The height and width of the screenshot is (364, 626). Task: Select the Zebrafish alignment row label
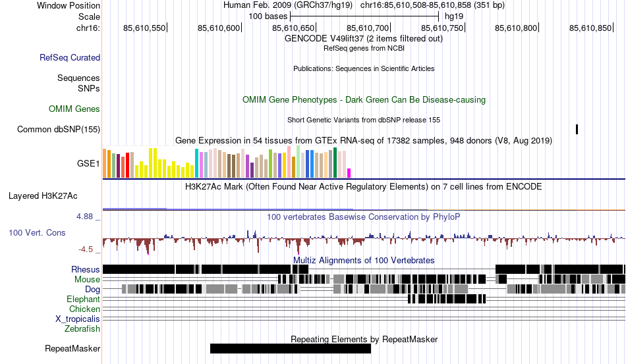click(82, 329)
